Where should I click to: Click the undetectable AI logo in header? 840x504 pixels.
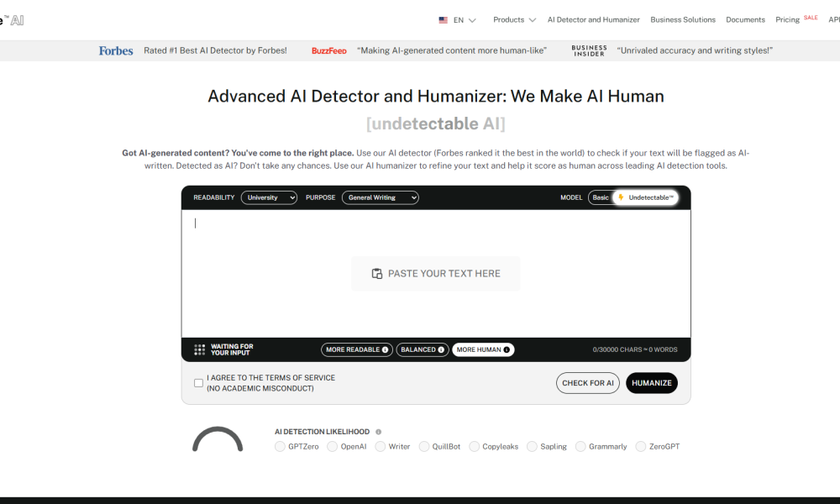coord(12,20)
